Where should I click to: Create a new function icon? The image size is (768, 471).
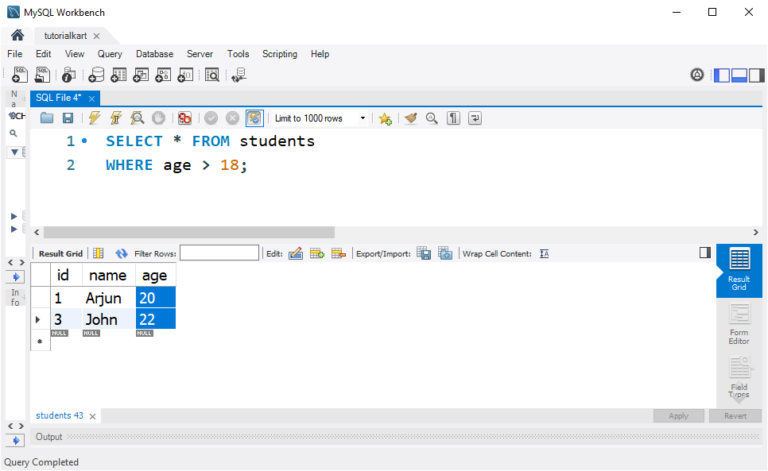click(x=185, y=75)
